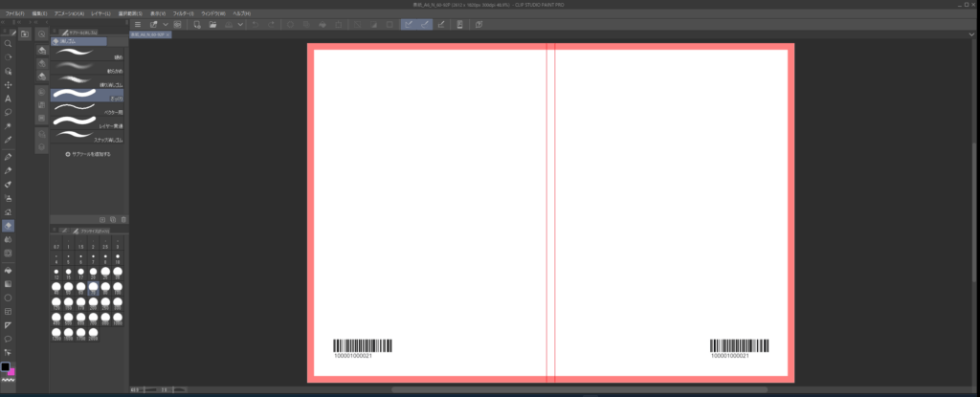Viewport: 980px width, 397px height.
Task: Click the サブツールを追加する add sub tool button
Action: coord(88,154)
